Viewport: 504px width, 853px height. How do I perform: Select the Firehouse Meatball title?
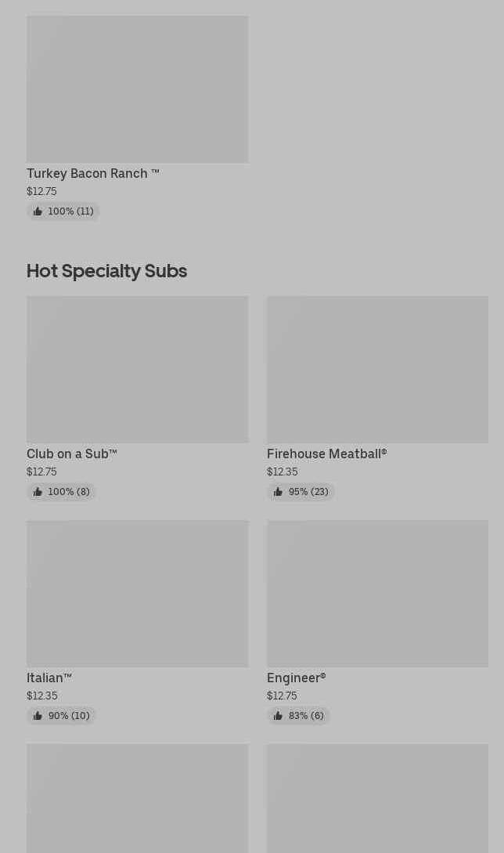tap(326, 454)
